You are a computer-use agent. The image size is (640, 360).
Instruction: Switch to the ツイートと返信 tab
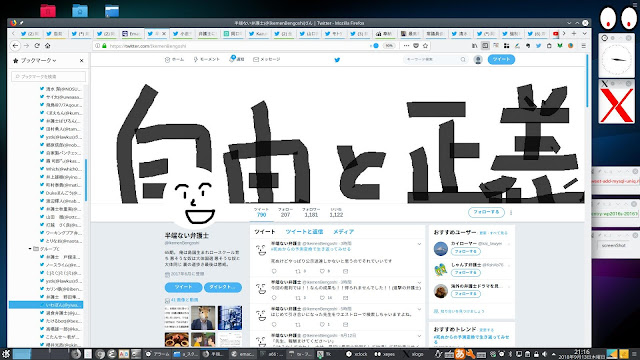pos(304,231)
